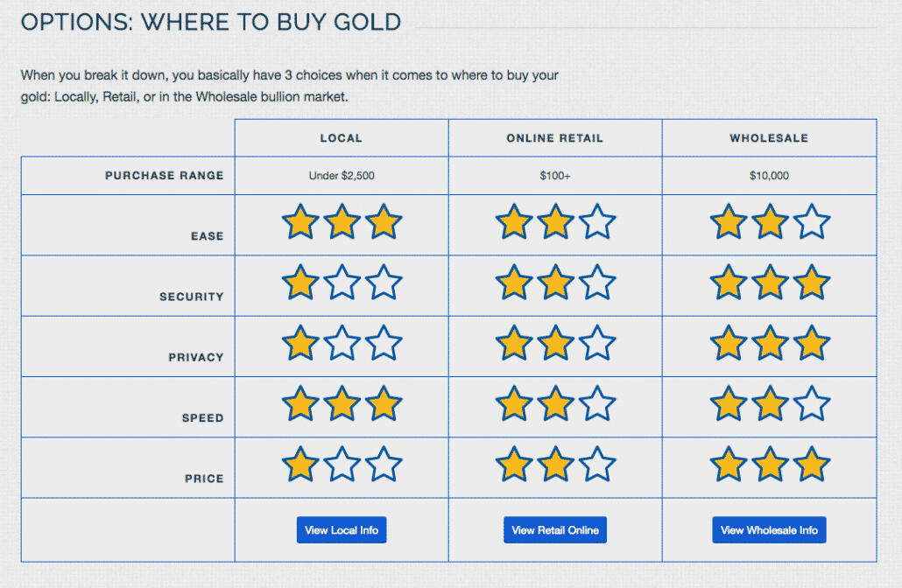Select the second Ease star under Online Retail

click(x=555, y=222)
